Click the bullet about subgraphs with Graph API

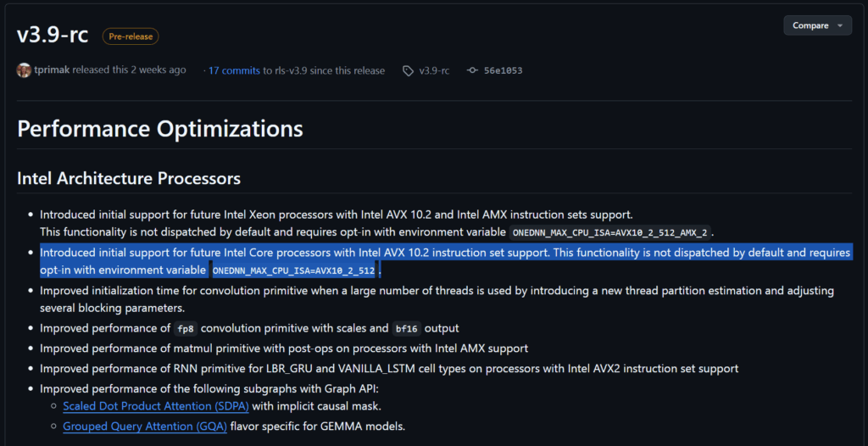(x=209, y=388)
